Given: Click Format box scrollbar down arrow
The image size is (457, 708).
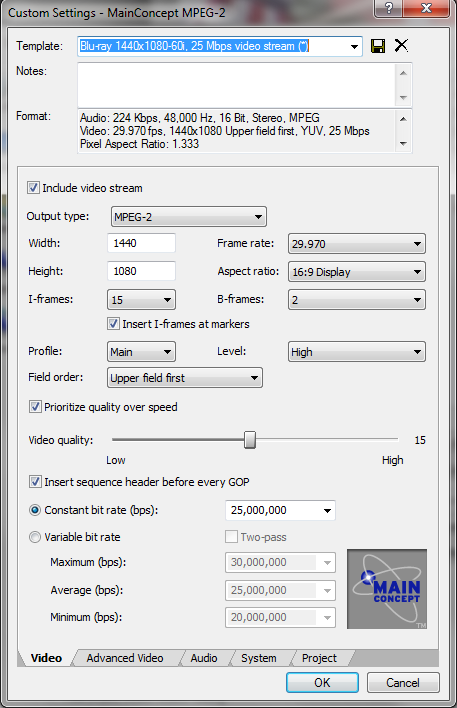Looking at the screenshot, I should tap(403, 144).
